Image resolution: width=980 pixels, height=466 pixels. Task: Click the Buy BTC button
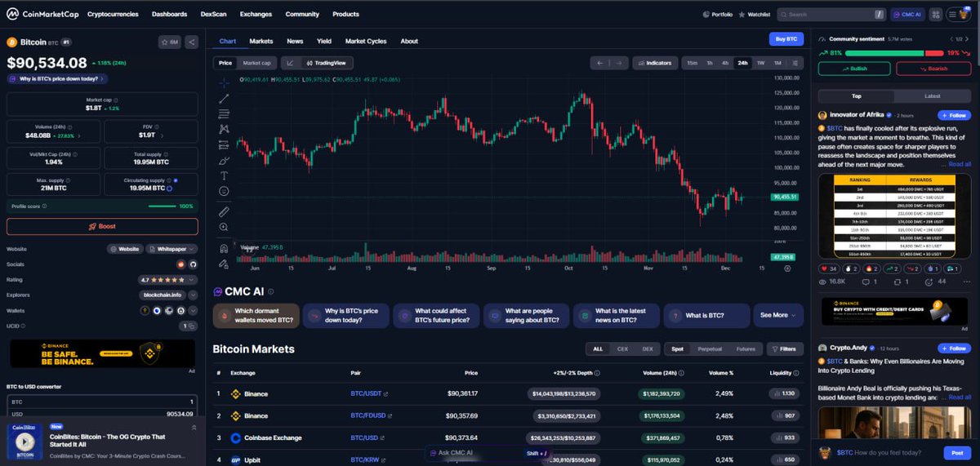coord(786,39)
